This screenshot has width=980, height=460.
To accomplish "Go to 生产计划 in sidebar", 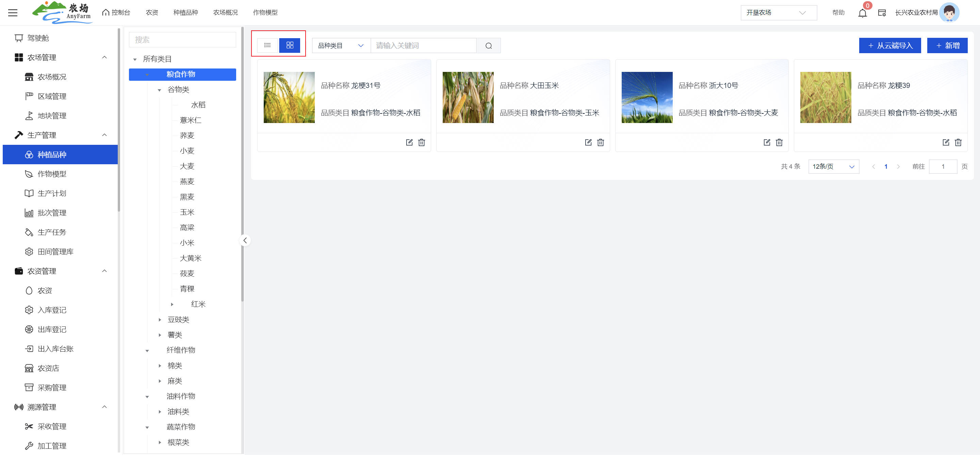I will [52, 194].
